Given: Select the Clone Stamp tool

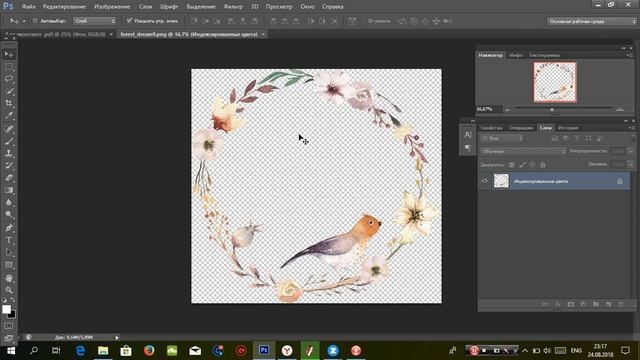Looking at the screenshot, I should [9, 153].
